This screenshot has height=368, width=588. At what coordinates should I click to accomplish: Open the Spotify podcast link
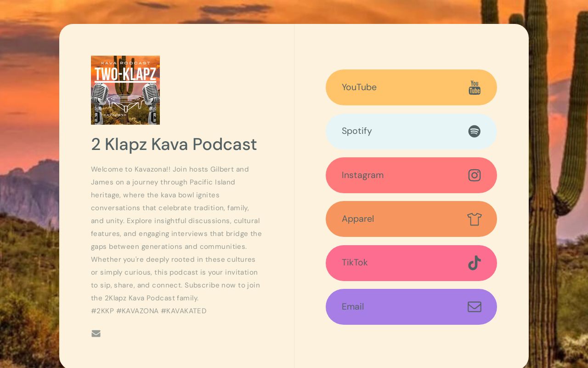[x=411, y=131]
